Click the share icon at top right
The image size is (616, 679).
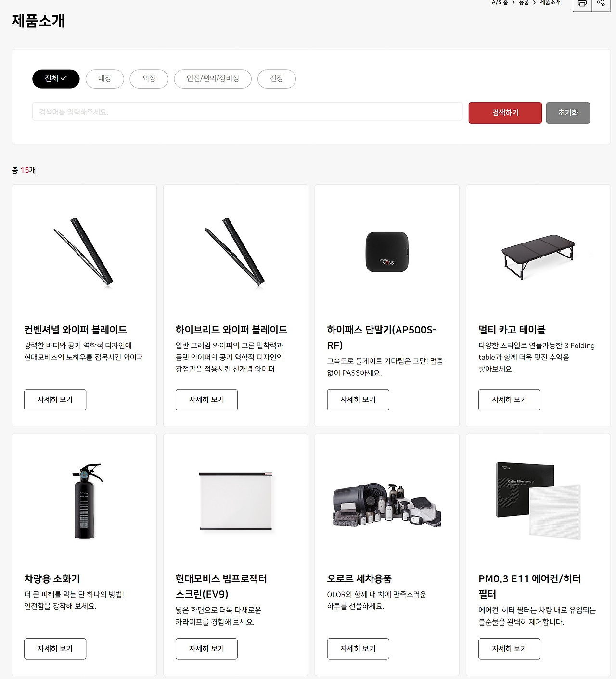tap(601, 4)
